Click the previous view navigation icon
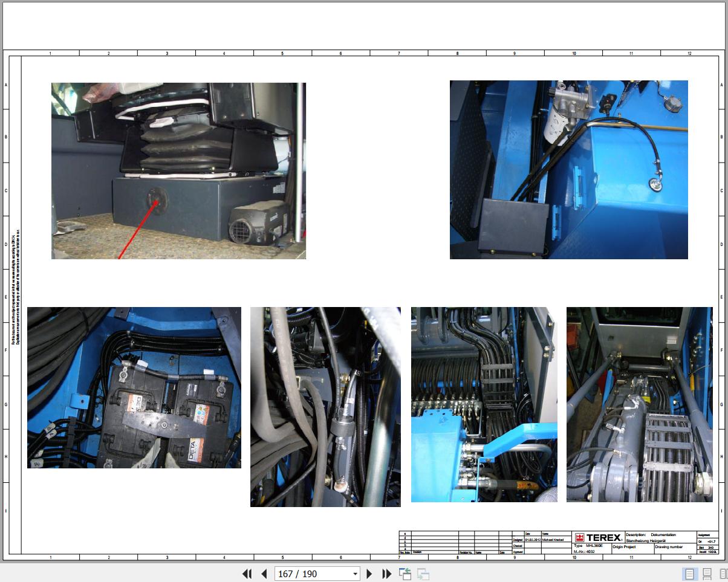The height and width of the screenshot is (582, 728). click(x=405, y=574)
